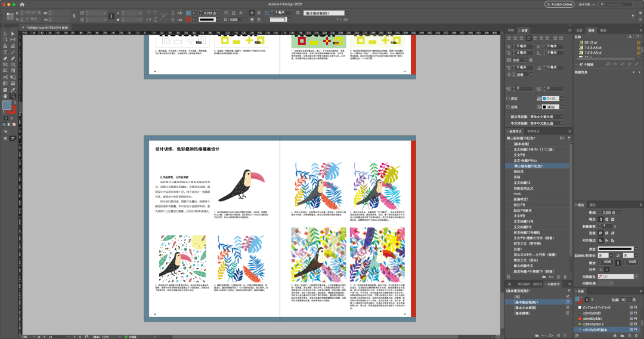Switch to the 字符 tab

tap(511, 30)
